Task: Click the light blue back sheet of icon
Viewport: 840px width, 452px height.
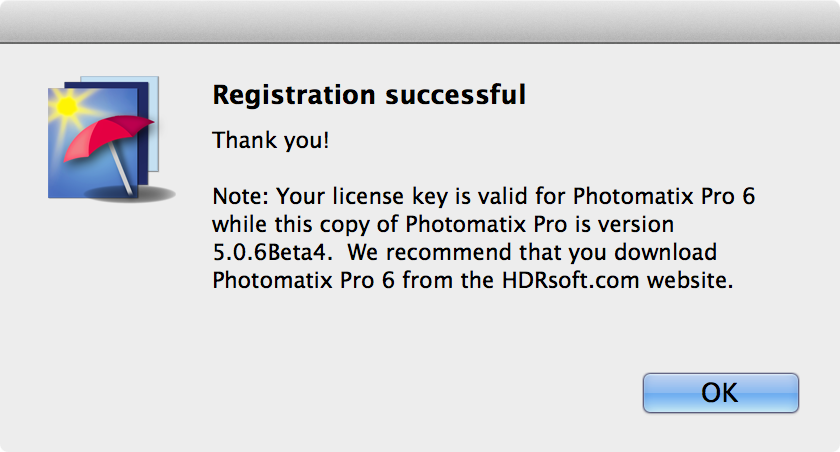Action: pyautogui.click(x=153, y=124)
